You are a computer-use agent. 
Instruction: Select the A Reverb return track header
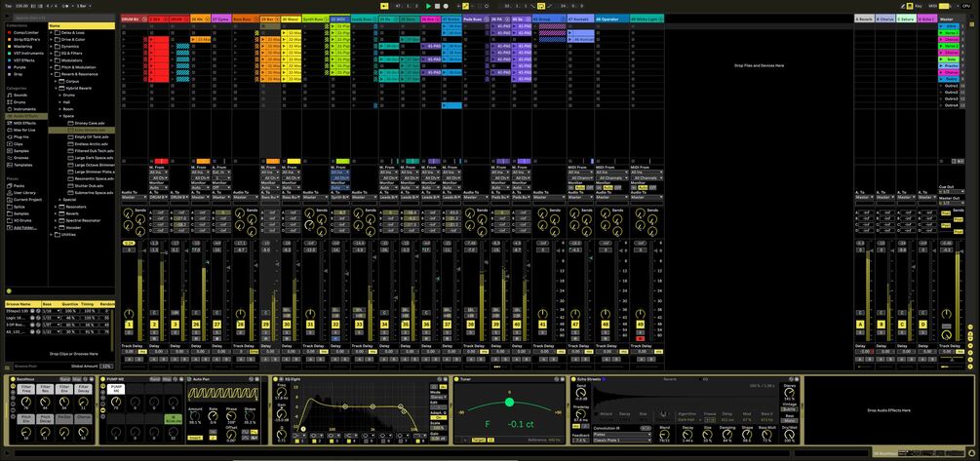click(x=864, y=19)
